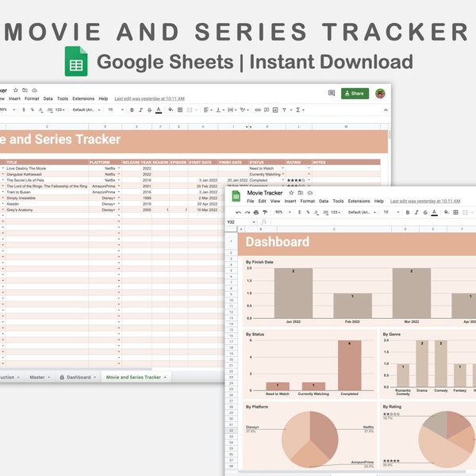
Task: Click undo icon in Movie Tracker window
Action: click(238, 212)
